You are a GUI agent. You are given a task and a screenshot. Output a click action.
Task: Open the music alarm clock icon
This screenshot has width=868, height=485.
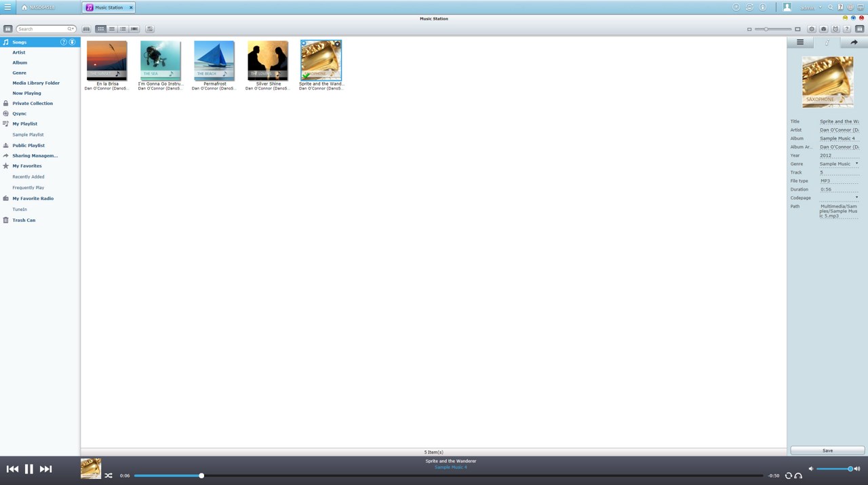835,29
